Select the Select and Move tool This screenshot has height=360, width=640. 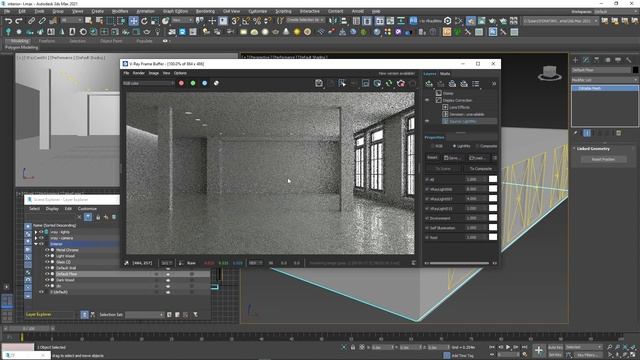pyautogui.click(x=133, y=21)
